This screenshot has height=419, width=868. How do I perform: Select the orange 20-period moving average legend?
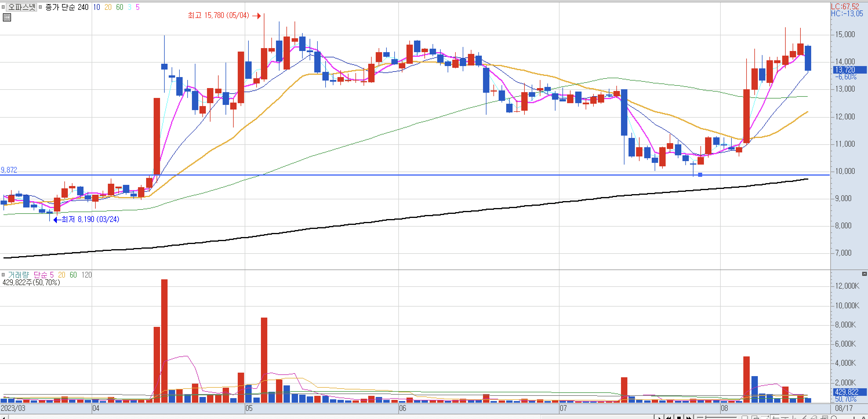coord(108,7)
